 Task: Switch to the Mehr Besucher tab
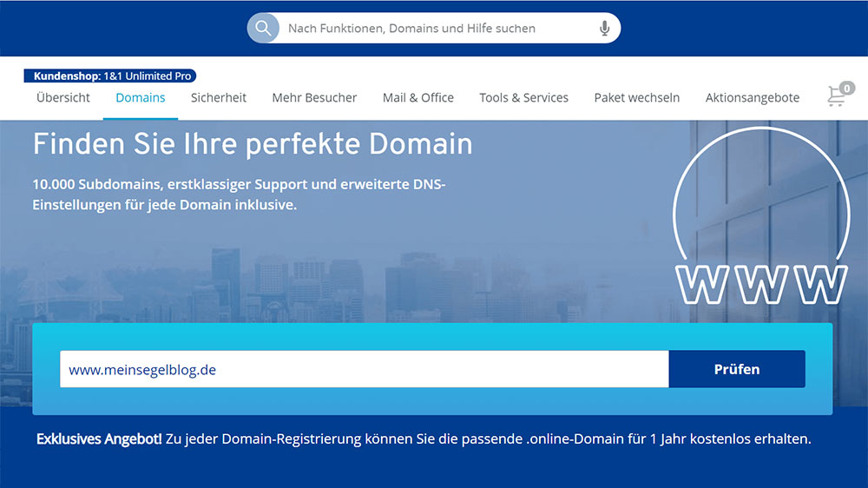pyautogui.click(x=314, y=98)
